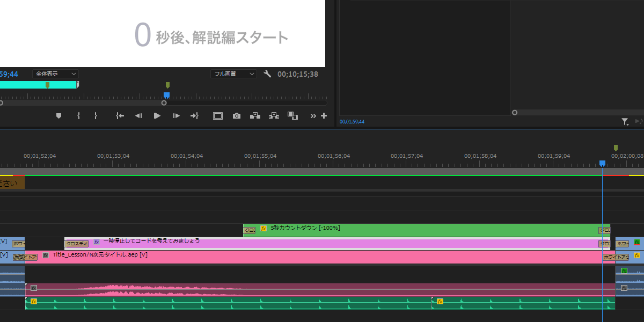The width and height of the screenshot is (644, 322).
Task: Click the 00;10;15;38 duration timecode
Action: 298,75
